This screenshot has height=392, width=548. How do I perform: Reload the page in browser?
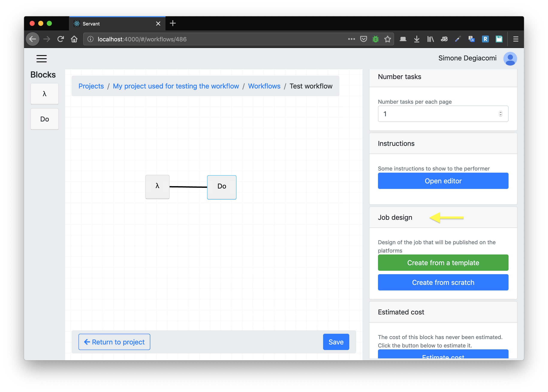tap(60, 39)
